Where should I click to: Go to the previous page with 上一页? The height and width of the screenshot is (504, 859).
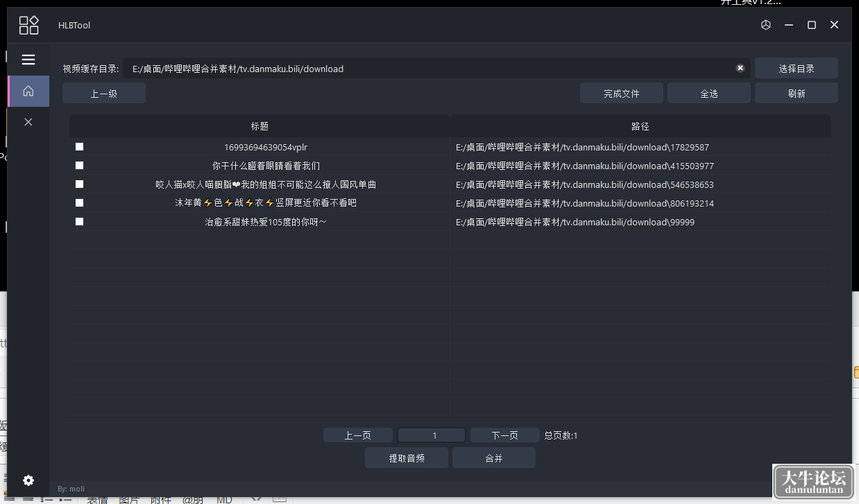pos(358,435)
